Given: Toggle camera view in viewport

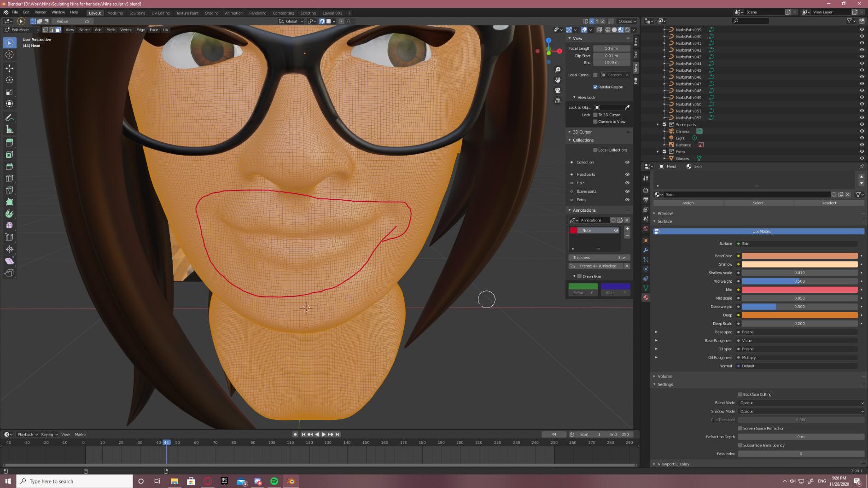Looking at the screenshot, I should pos(558,91).
